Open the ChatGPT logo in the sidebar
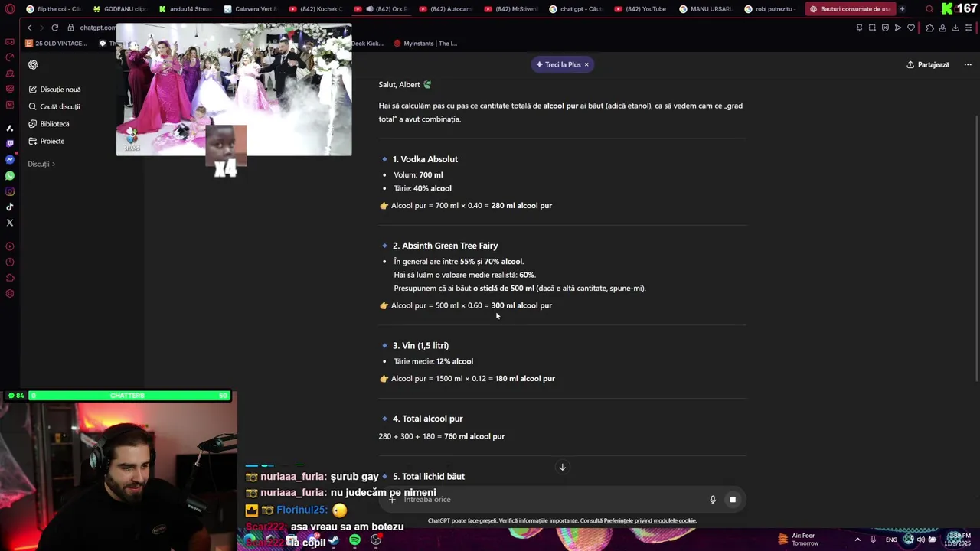This screenshot has width=980, height=551. (x=33, y=65)
